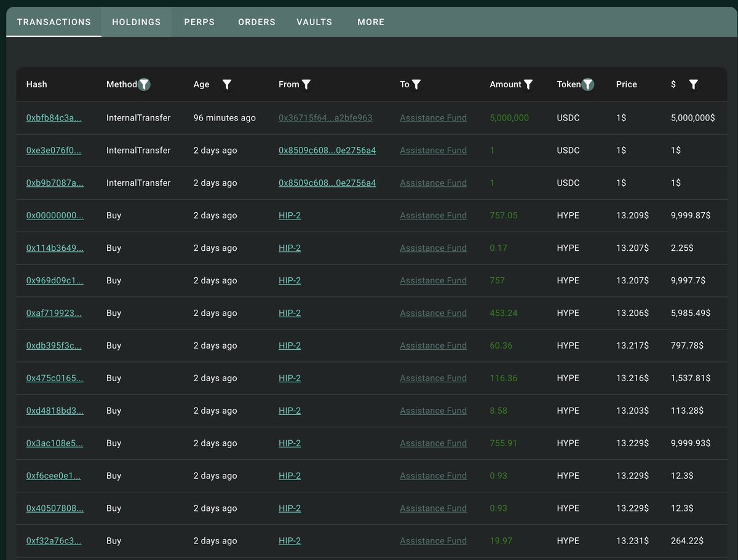Open transaction hash 0xd4818bd3...

(x=55, y=411)
